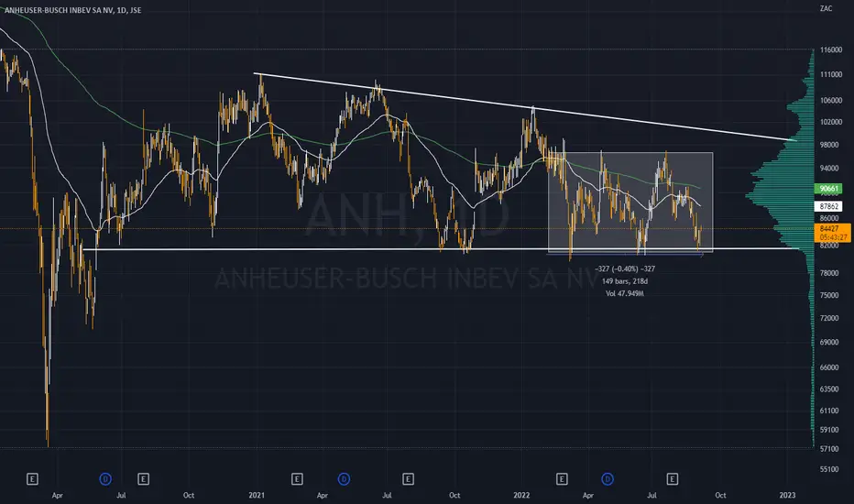Viewport: 854px width, 504px height.
Task: Click the 116000 price axis label
Action: [830, 49]
